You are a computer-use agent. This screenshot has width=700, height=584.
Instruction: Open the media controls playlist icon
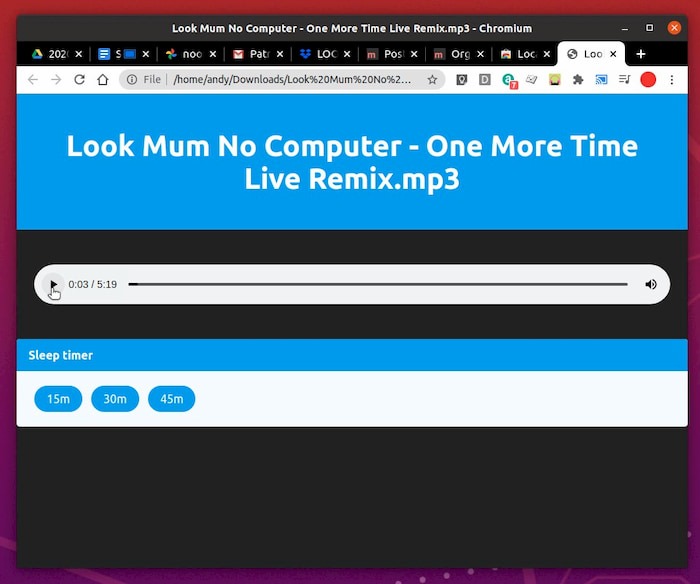click(x=625, y=79)
